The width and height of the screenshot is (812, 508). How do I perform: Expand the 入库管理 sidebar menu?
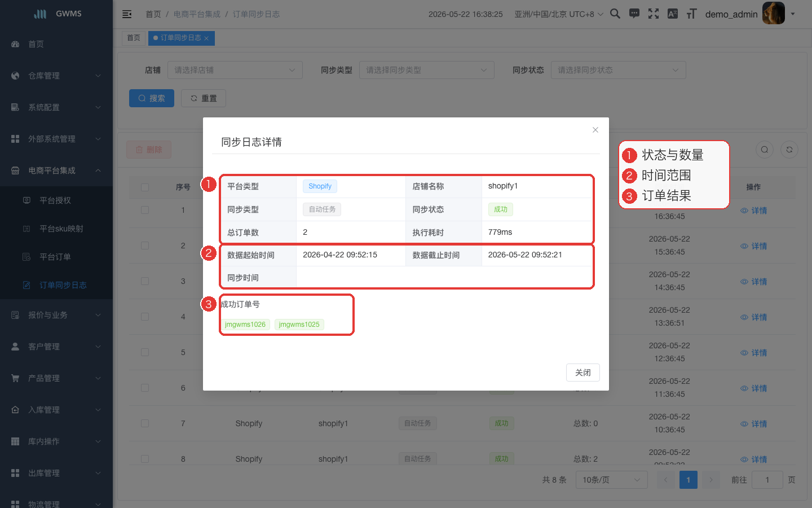click(56, 410)
